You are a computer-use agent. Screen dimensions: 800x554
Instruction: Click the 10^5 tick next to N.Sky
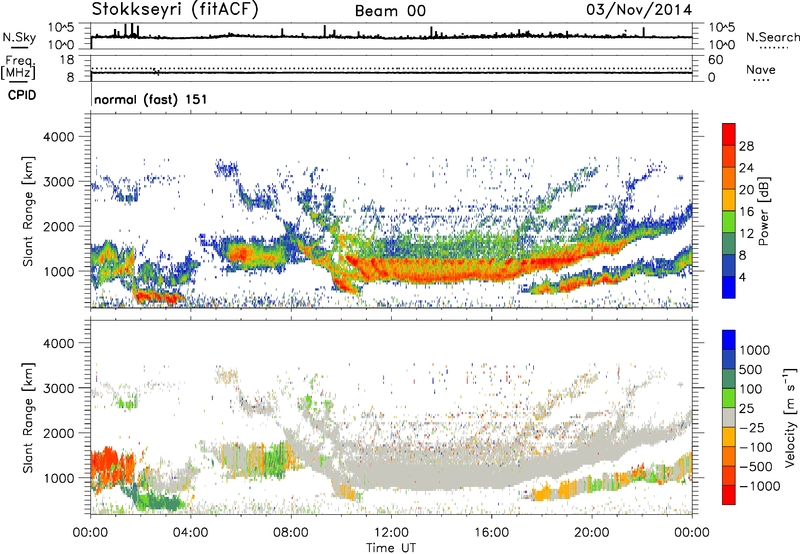click(62, 28)
